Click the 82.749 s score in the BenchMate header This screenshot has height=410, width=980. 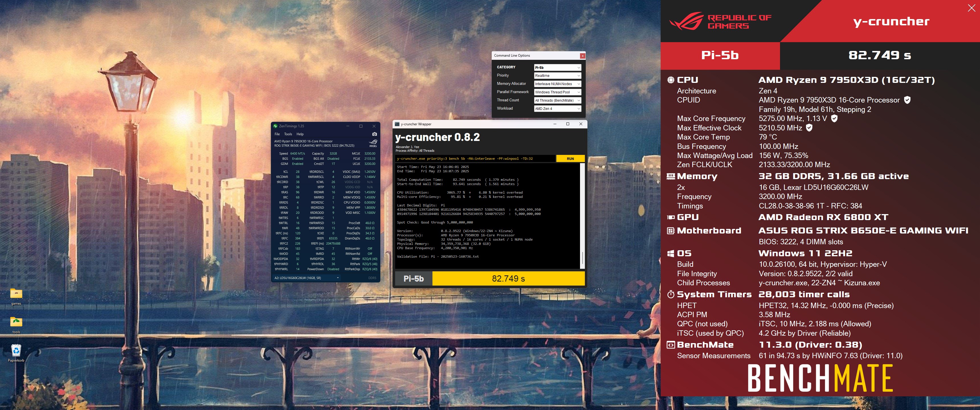pyautogui.click(x=879, y=55)
